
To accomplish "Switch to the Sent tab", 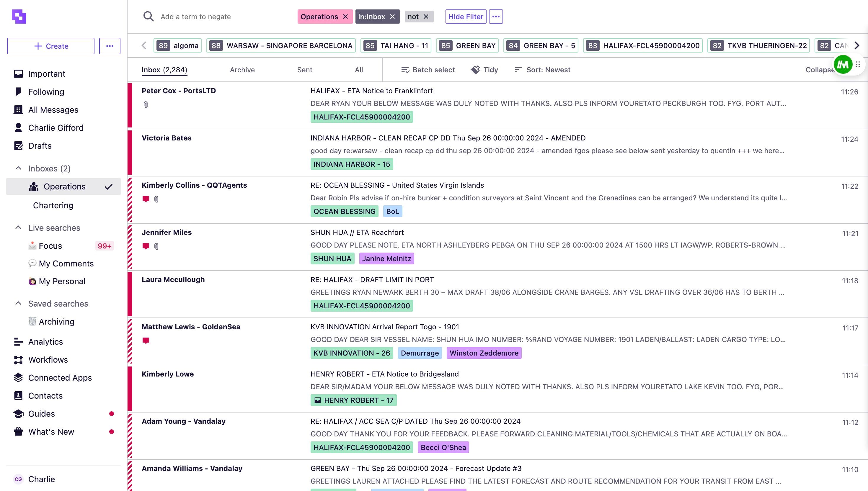I will tap(305, 70).
